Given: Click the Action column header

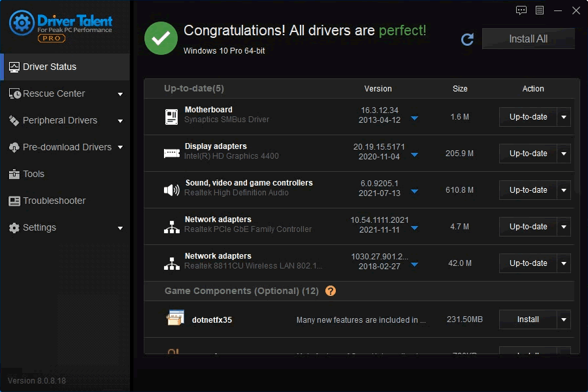Looking at the screenshot, I should click(x=533, y=89).
